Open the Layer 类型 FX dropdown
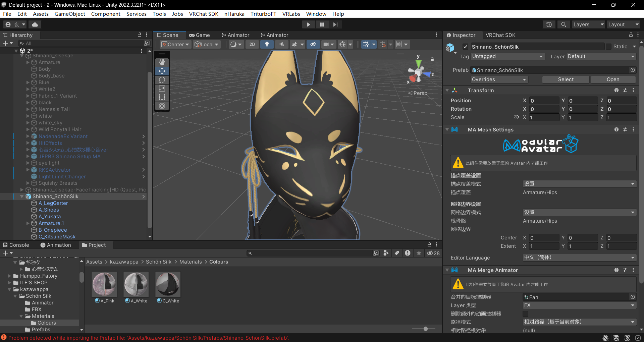 [x=579, y=305]
